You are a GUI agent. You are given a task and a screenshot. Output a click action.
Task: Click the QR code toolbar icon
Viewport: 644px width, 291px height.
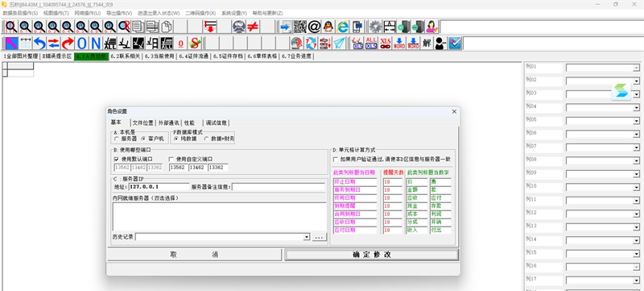(x=299, y=27)
